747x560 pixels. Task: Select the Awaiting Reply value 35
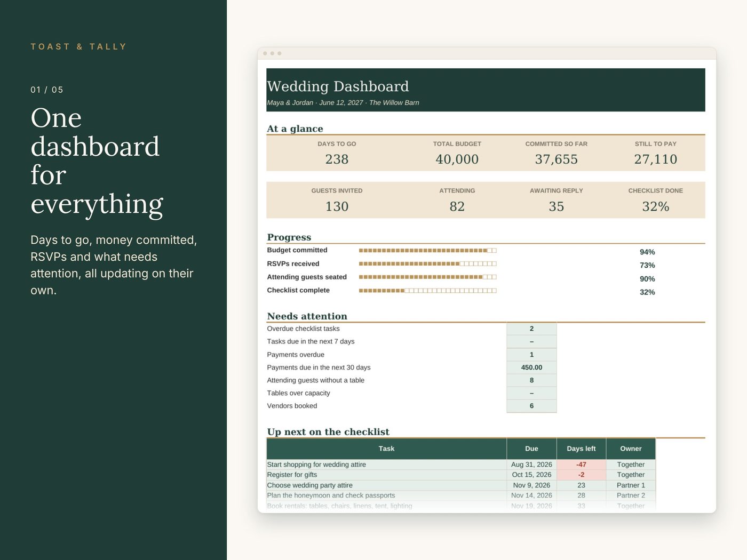pyautogui.click(x=556, y=206)
